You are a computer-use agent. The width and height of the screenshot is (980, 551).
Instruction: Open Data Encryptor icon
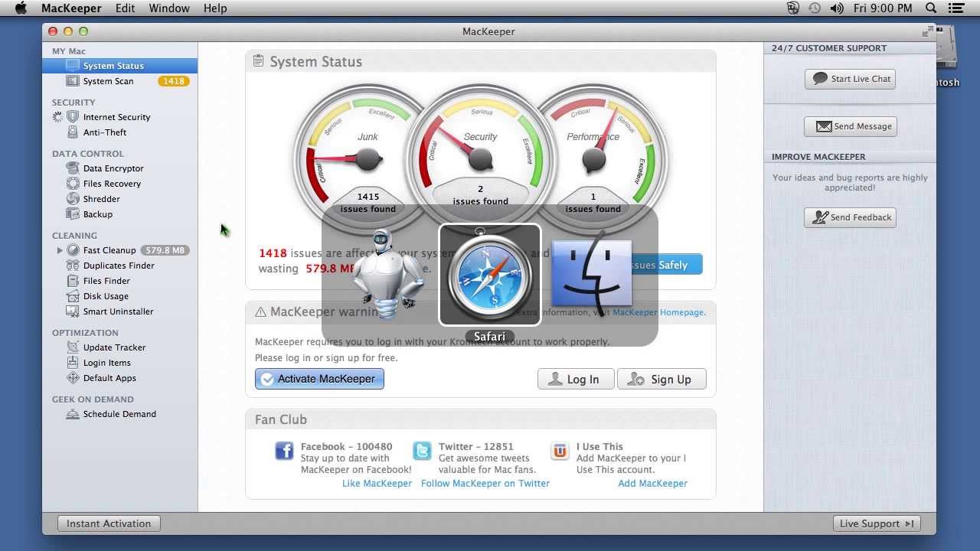pyautogui.click(x=73, y=168)
